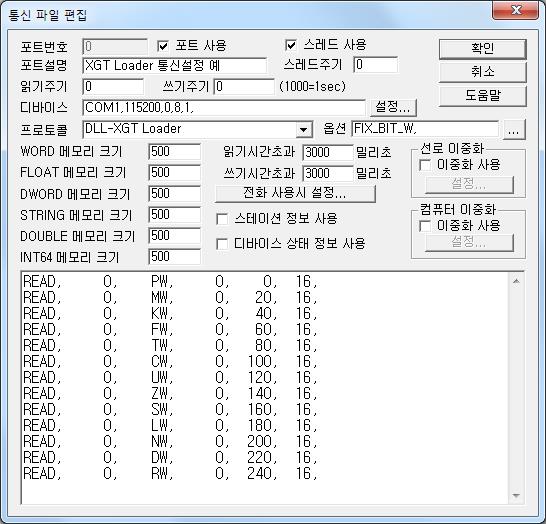Click the READ line containing CW
546x524 pixels.
coord(170,362)
